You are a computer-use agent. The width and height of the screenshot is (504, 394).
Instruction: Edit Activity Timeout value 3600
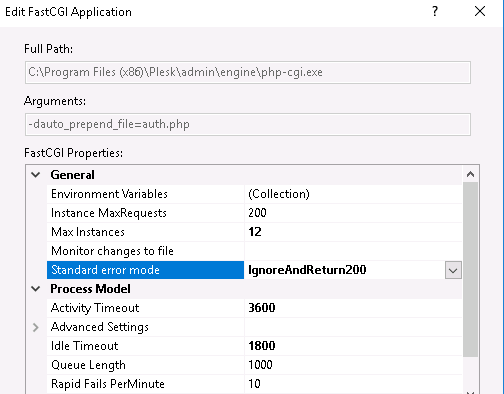tap(353, 308)
